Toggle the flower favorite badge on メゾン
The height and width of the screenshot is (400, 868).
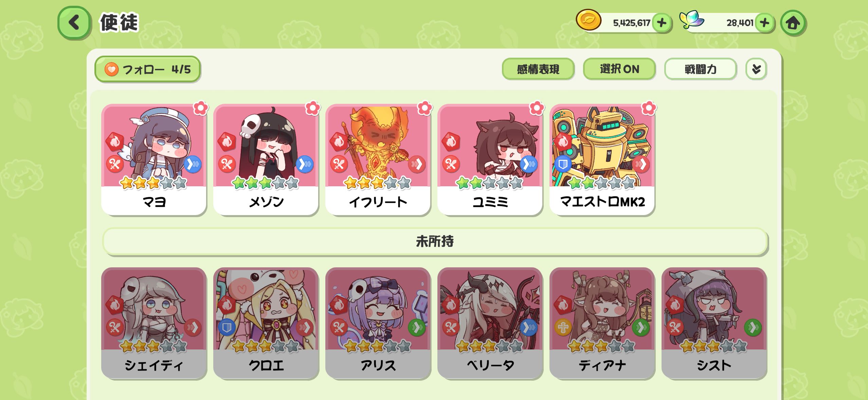[312, 108]
